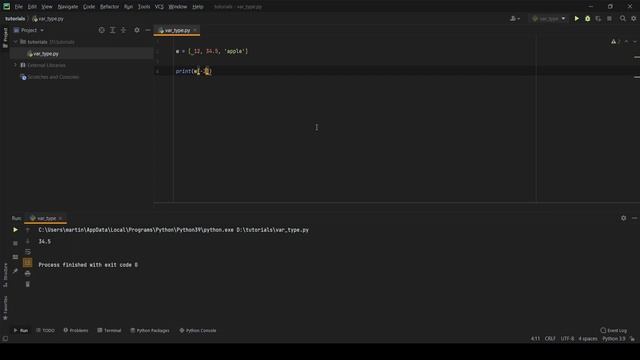Select var_type.py in project tree
Screen dimensions: 640x360
click(46, 54)
